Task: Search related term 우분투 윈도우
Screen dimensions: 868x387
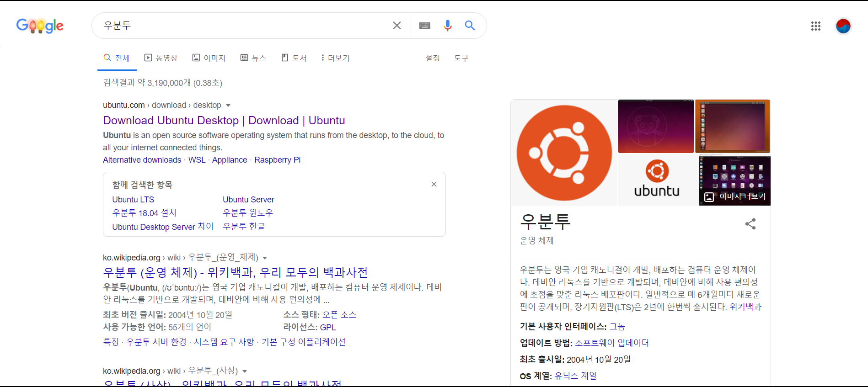Action: click(248, 213)
